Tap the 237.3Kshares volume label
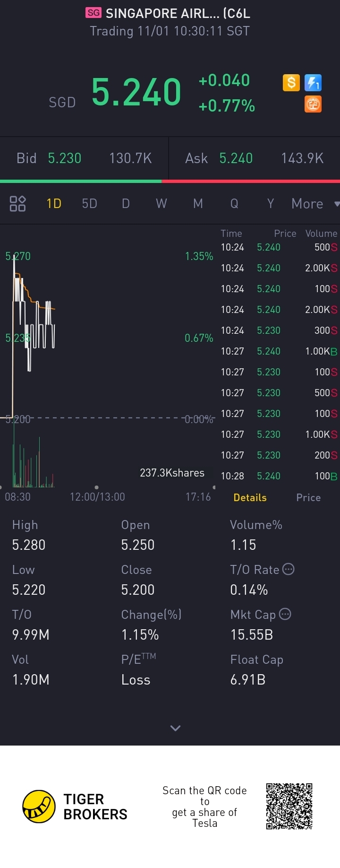The height and width of the screenshot is (868, 340). point(172,473)
